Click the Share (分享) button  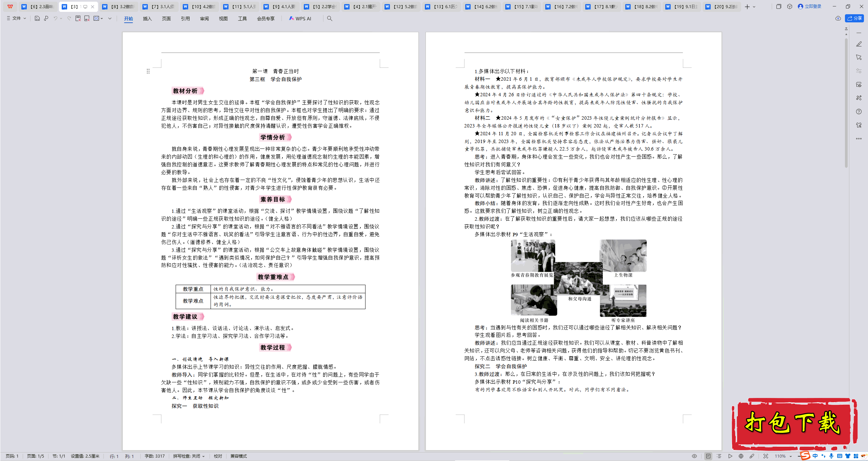tap(854, 18)
